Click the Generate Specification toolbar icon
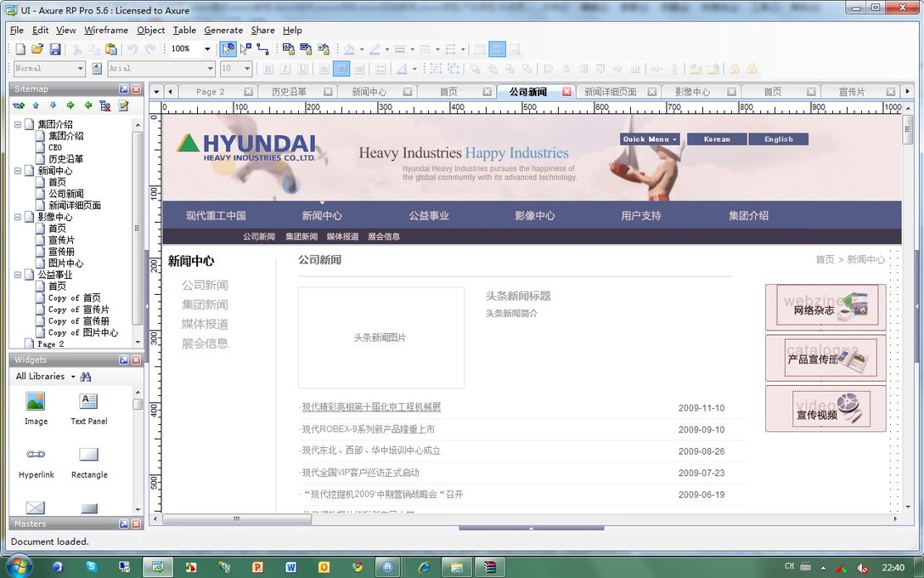The image size is (924, 578). (324, 49)
